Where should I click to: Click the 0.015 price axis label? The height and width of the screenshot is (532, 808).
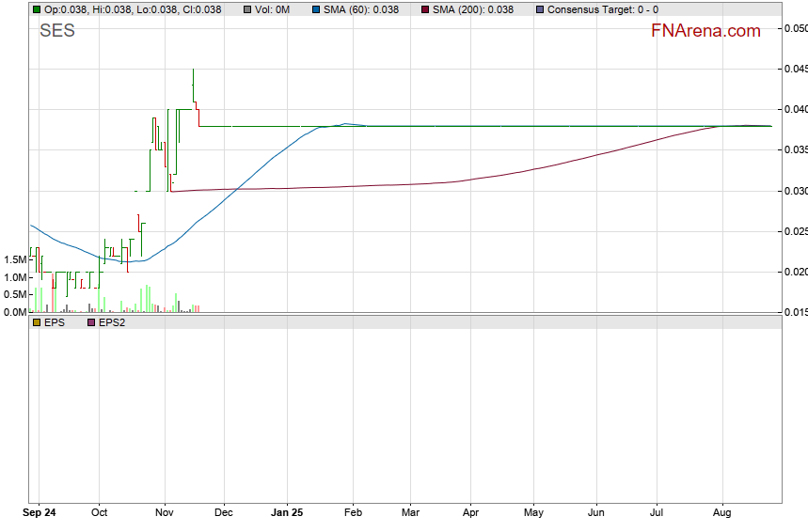tap(796, 312)
